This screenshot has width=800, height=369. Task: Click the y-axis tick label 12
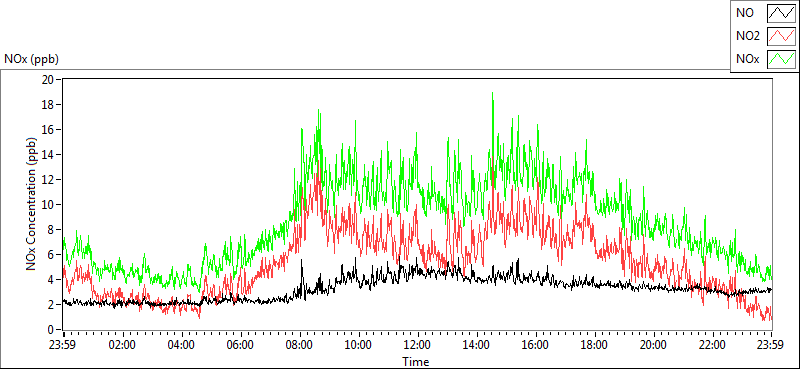[48, 180]
